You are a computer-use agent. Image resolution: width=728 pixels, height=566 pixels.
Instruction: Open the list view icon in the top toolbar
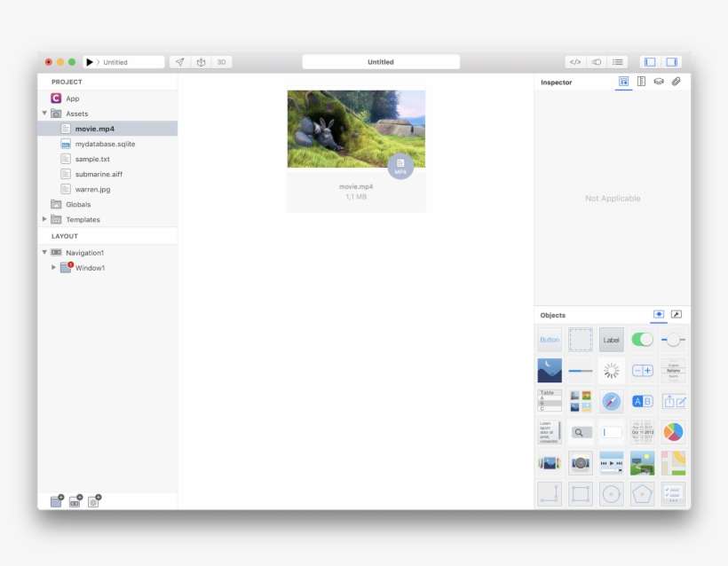[616, 61]
